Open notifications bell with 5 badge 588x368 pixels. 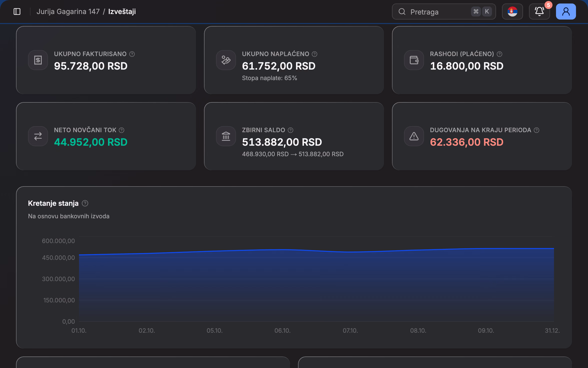539,12
